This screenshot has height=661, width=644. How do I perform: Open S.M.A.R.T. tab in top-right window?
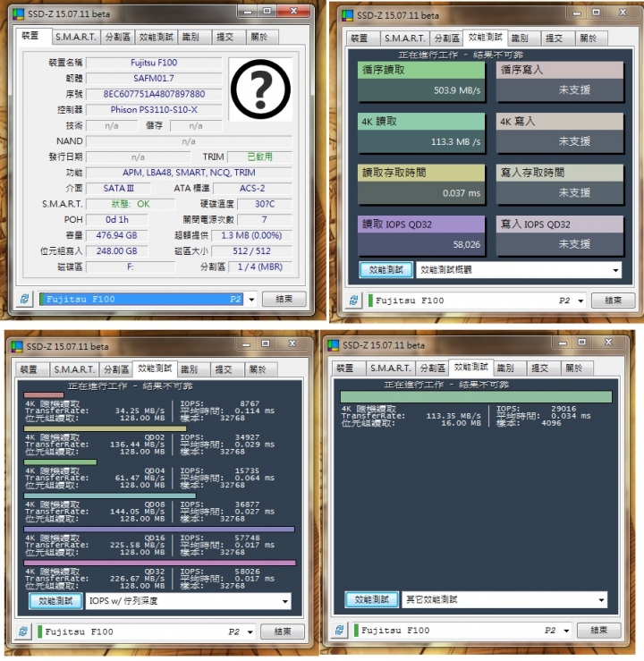tap(405, 38)
